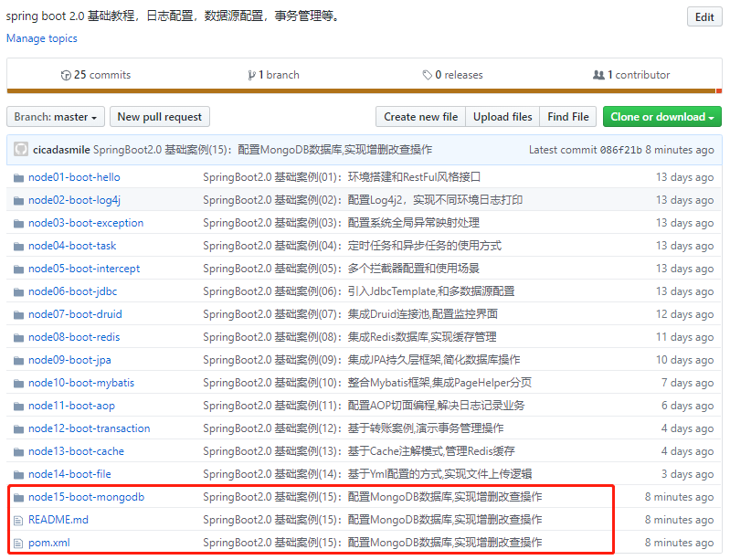
Task: Click folder icon beside node01-boot-hello
Action: tap(18, 178)
